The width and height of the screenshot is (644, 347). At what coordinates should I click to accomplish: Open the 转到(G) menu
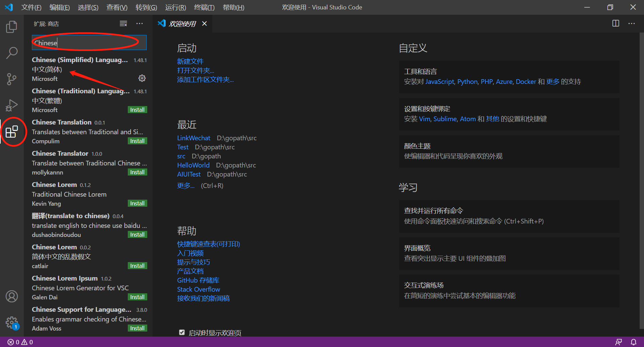coord(146,7)
